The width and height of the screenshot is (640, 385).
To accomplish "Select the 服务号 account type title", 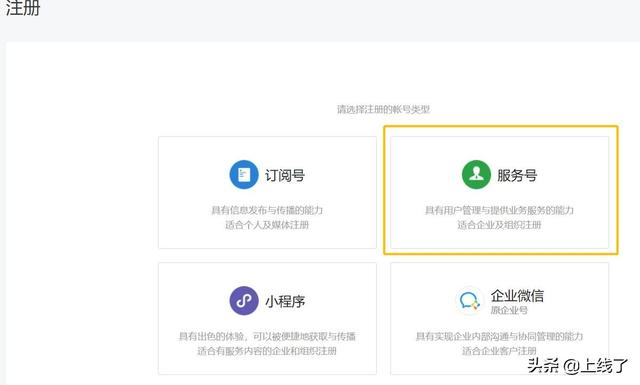I will tap(517, 176).
